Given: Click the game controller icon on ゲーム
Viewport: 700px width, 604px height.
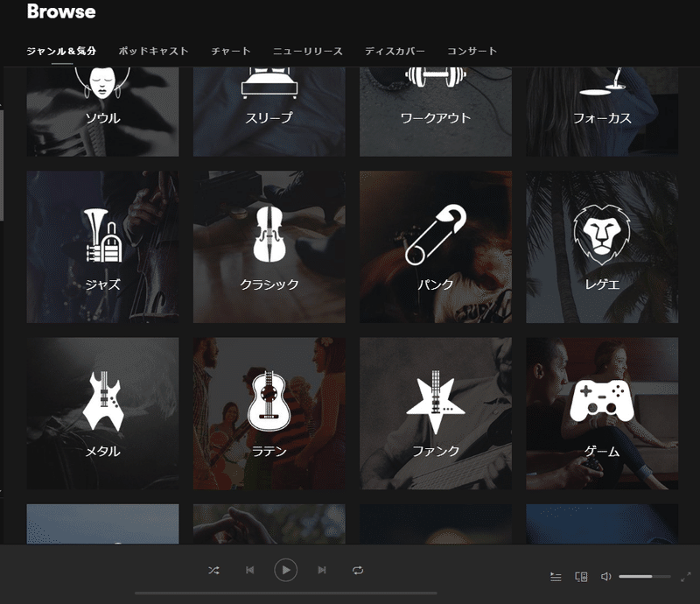Looking at the screenshot, I should click(x=602, y=401).
